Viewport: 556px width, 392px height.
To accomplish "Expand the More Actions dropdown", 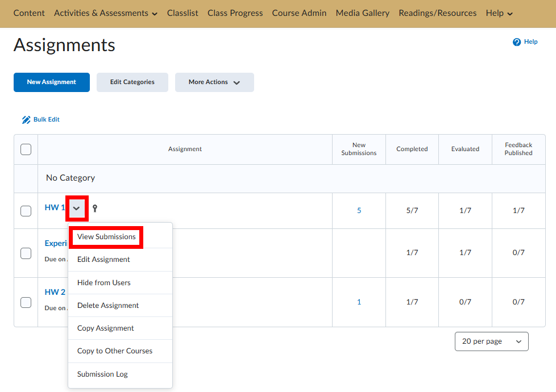I will tap(214, 82).
